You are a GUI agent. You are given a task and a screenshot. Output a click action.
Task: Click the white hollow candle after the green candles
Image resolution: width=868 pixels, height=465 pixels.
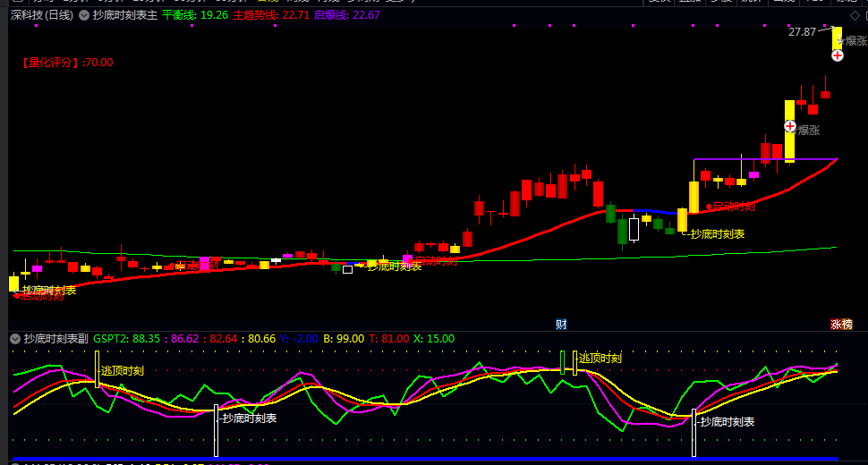coord(634,229)
